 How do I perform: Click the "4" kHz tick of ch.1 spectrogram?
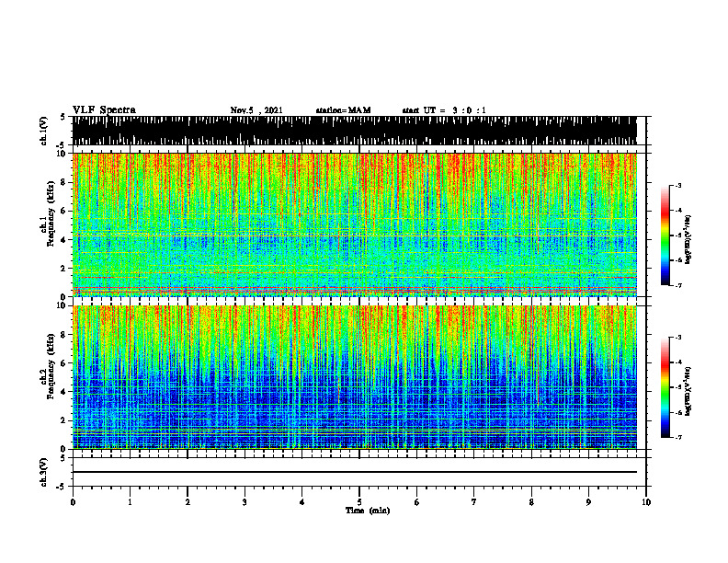[x=64, y=240]
